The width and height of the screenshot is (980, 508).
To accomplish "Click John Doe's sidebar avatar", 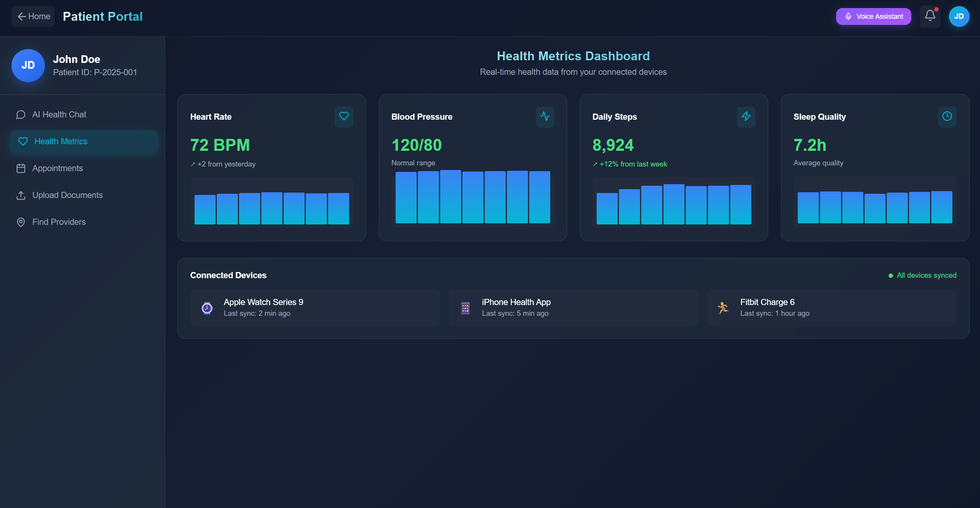I will click(28, 65).
